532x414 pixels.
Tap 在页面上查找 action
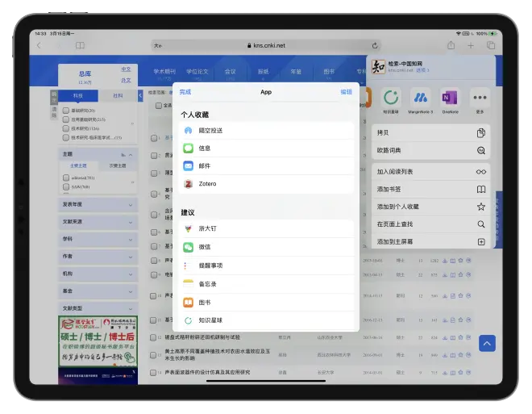430,224
